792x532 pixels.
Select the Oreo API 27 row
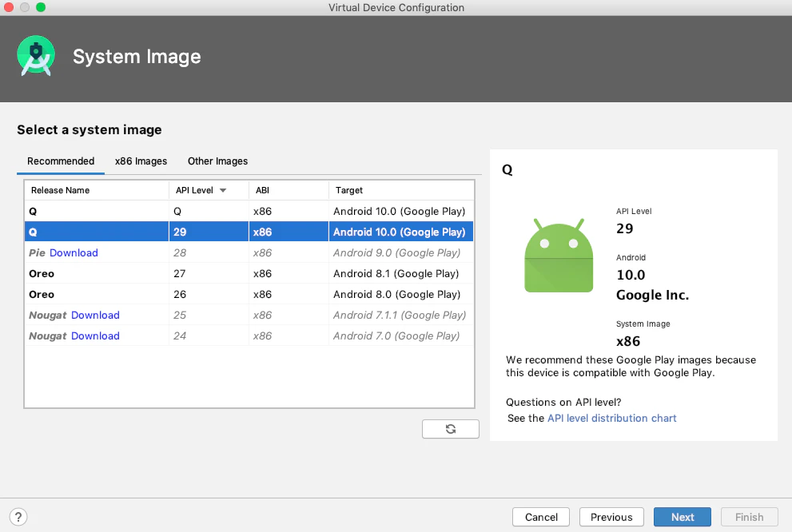(x=249, y=273)
